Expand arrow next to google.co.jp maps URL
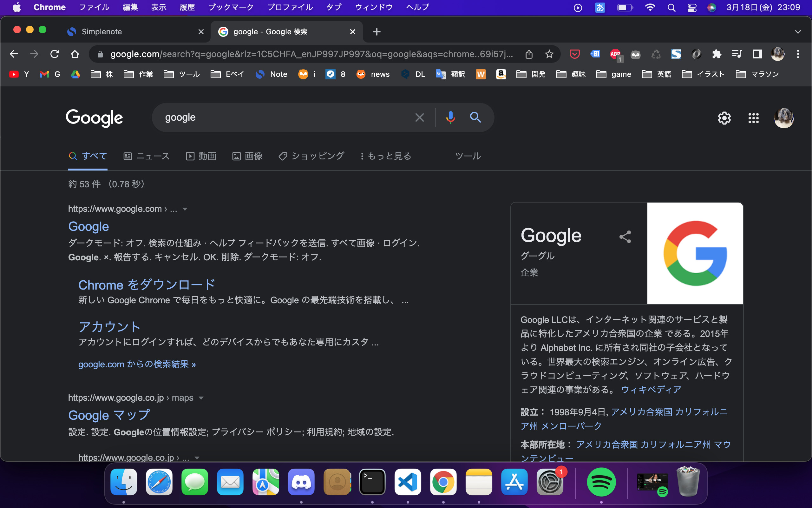Screen dimensions: 812x508 [201, 398]
